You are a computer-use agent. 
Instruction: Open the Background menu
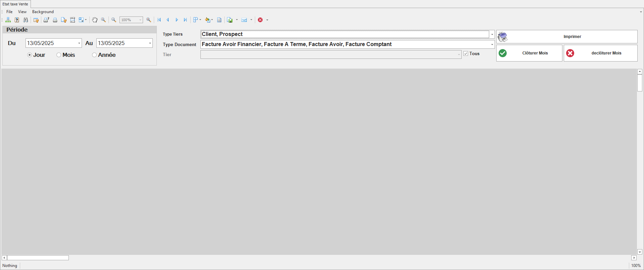click(43, 12)
